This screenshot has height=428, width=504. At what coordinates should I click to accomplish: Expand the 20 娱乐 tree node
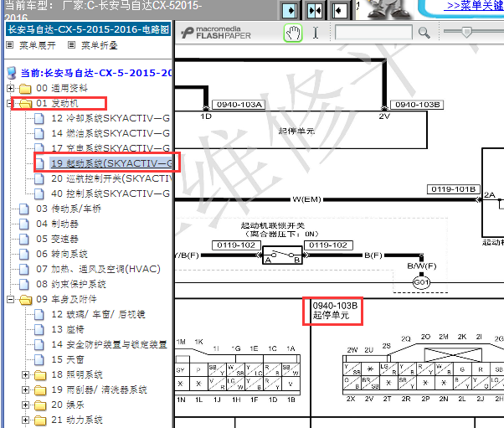tap(25, 405)
